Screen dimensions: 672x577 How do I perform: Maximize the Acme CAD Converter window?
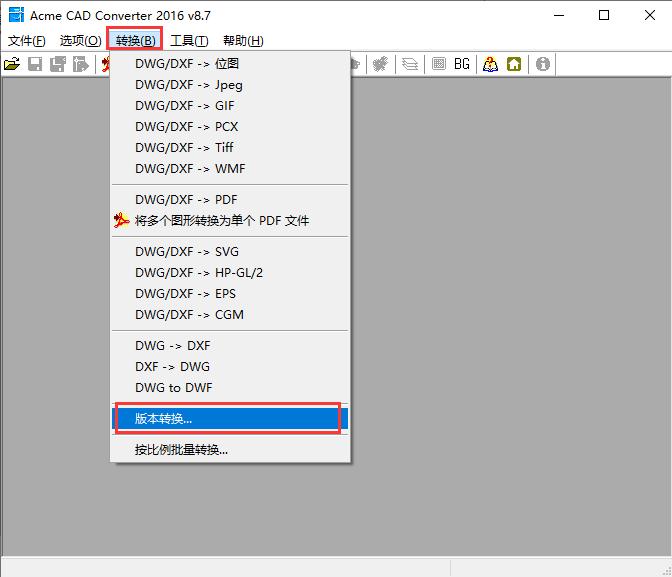(604, 15)
